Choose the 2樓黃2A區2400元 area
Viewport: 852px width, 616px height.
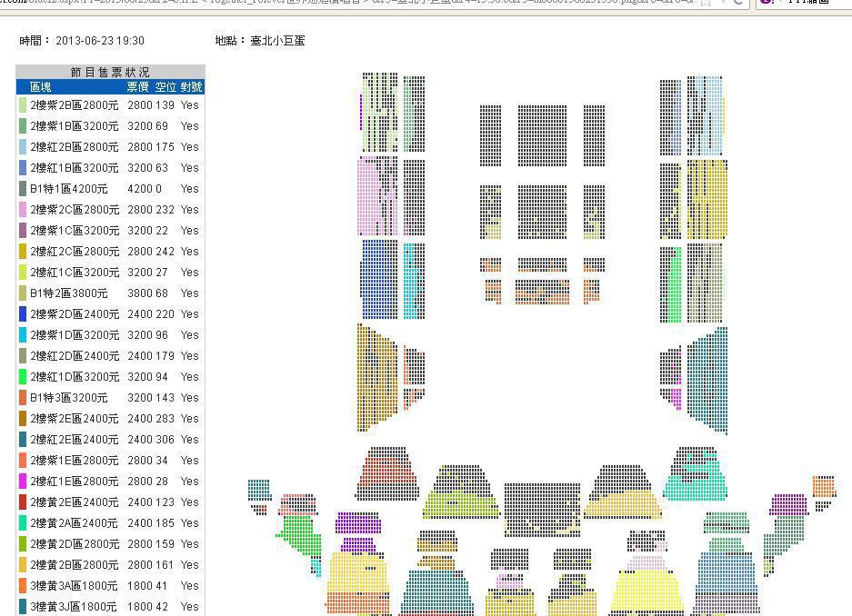(110, 522)
